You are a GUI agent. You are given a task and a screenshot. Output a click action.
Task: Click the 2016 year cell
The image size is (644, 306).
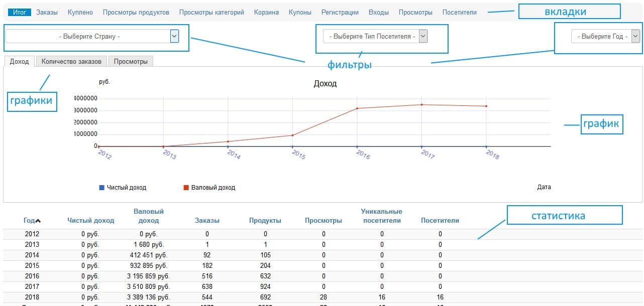pyautogui.click(x=32, y=276)
